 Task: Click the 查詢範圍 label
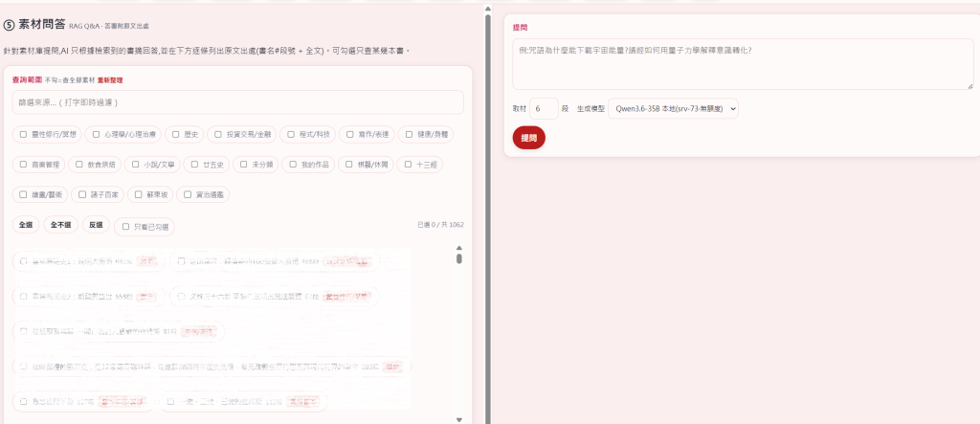(27, 80)
